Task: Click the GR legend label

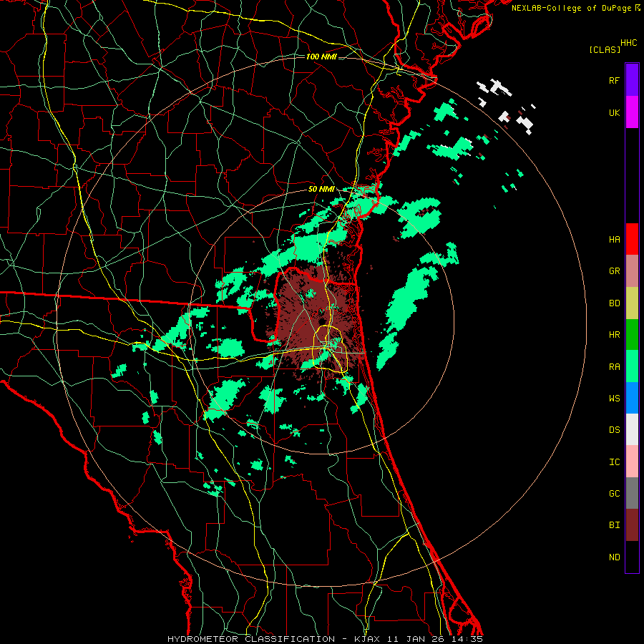Action: click(615, 271)
